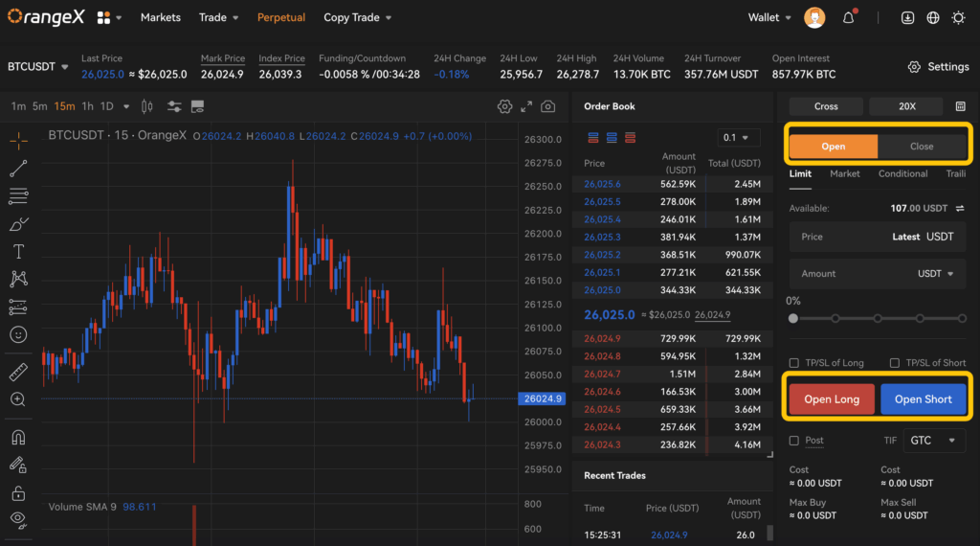The image size is (980, 546).
Task: Open the chart patterns tool
Action: [x=18, y=279]
